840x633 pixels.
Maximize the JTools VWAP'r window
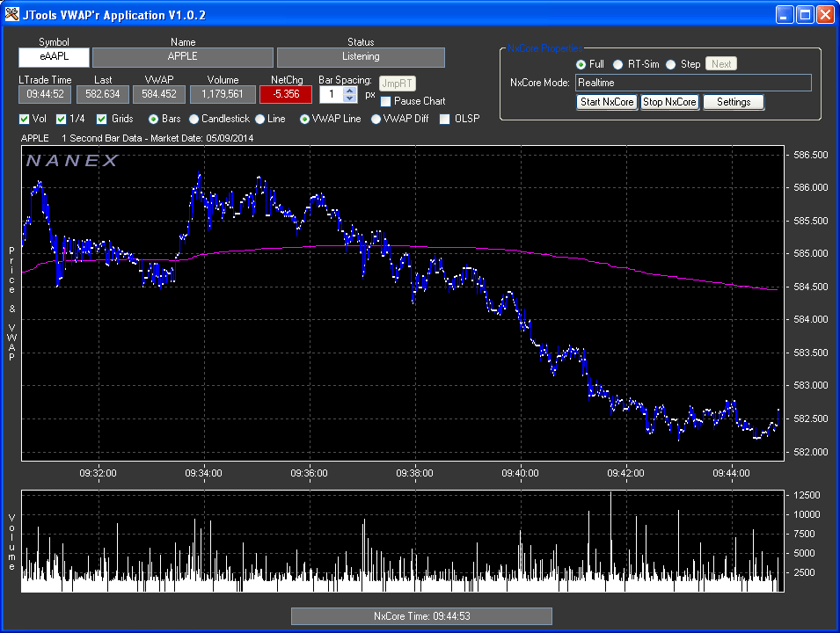(x=805, y=14)
